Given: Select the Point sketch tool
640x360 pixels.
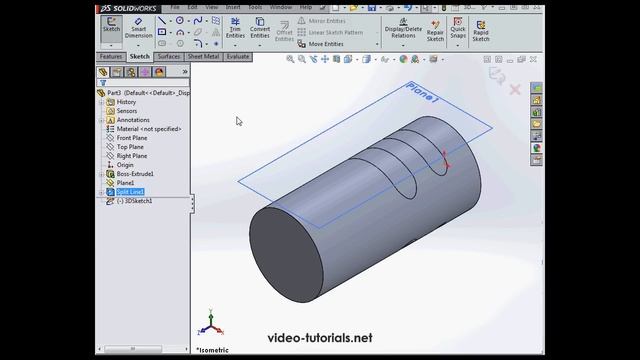Looking at the screenshot, I should tap(216, 43).
